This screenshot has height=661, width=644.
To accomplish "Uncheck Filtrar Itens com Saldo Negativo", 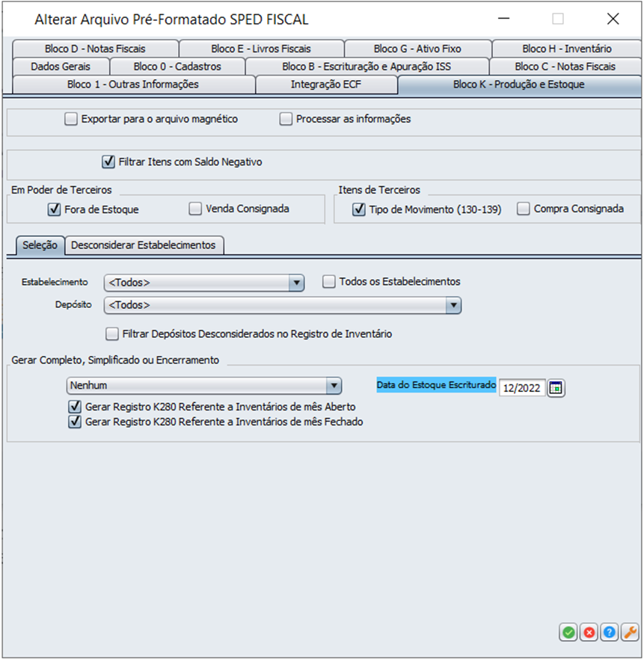I will point(108,162).
